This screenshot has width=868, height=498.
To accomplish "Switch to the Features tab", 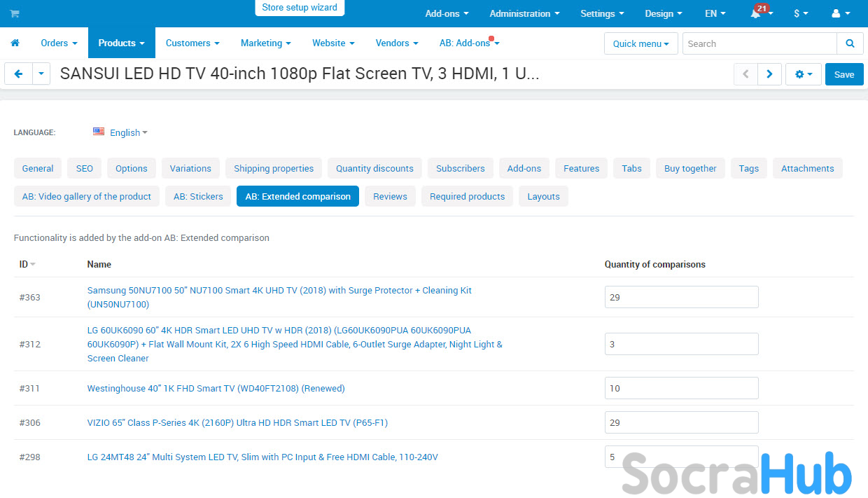I will click(582, 168).
